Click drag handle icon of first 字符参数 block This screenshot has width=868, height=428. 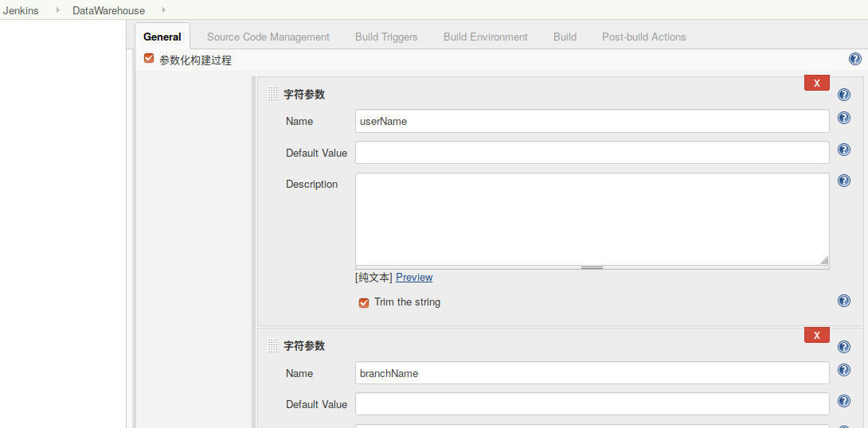tap(272, 94)
